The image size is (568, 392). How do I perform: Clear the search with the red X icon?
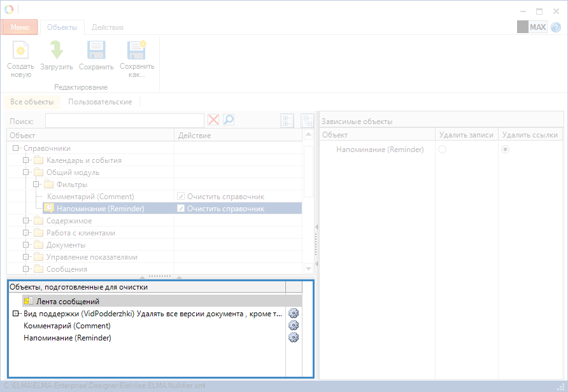[x=213, y=120]
